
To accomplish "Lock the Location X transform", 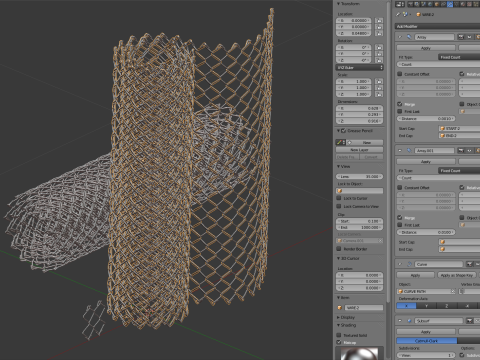I will pyautogui.click(x=379, y=20).
